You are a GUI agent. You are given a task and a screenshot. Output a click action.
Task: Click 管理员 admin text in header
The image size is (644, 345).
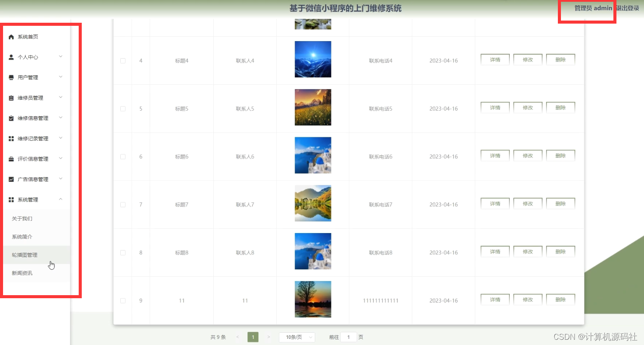(593, 8)
